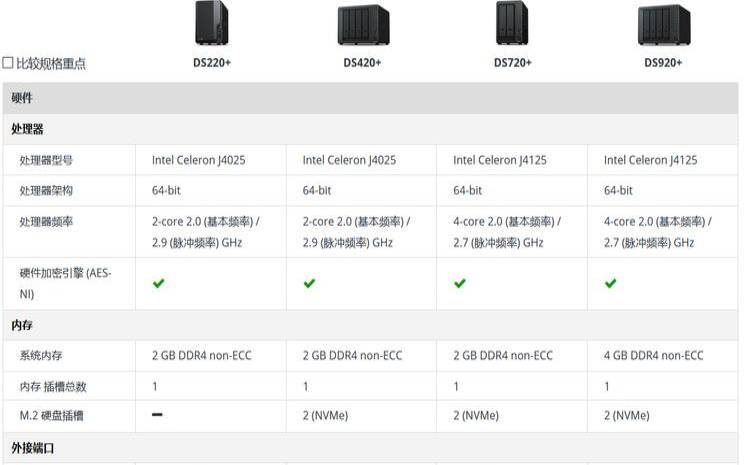
Task: Click the DS720+ AES-NI green checkmark
Action: [x=460, y=284]
